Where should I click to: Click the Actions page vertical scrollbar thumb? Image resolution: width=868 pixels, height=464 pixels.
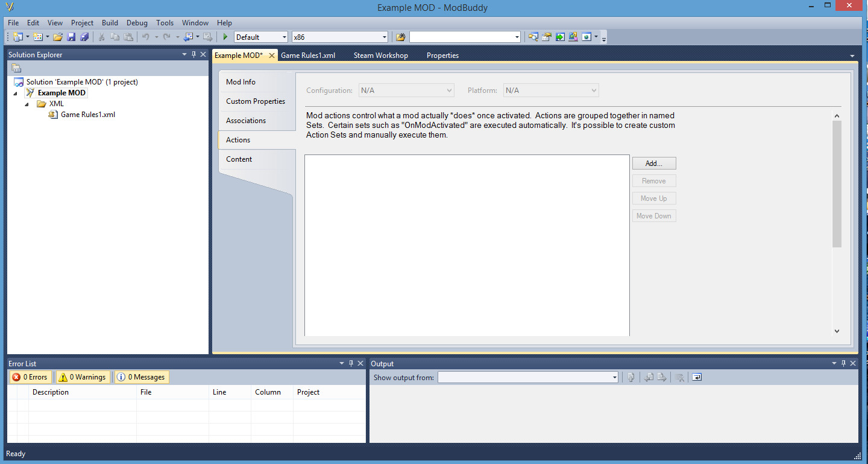(x=837, y=183)
